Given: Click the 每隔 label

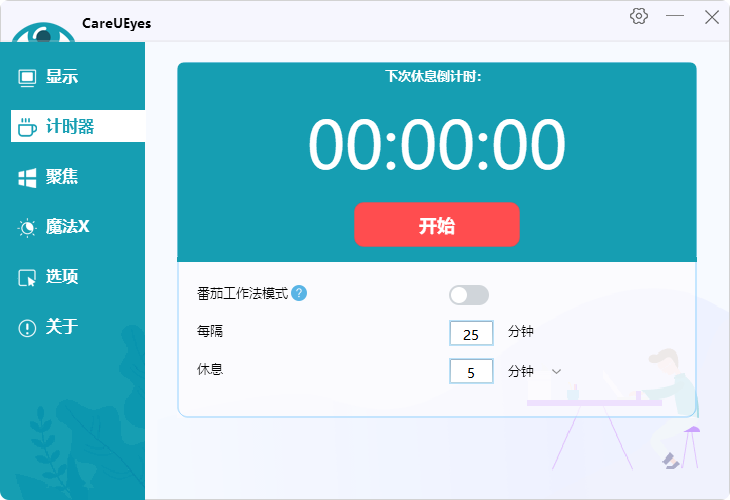Looking at the screenshot, I should click(x=210, y=331).
